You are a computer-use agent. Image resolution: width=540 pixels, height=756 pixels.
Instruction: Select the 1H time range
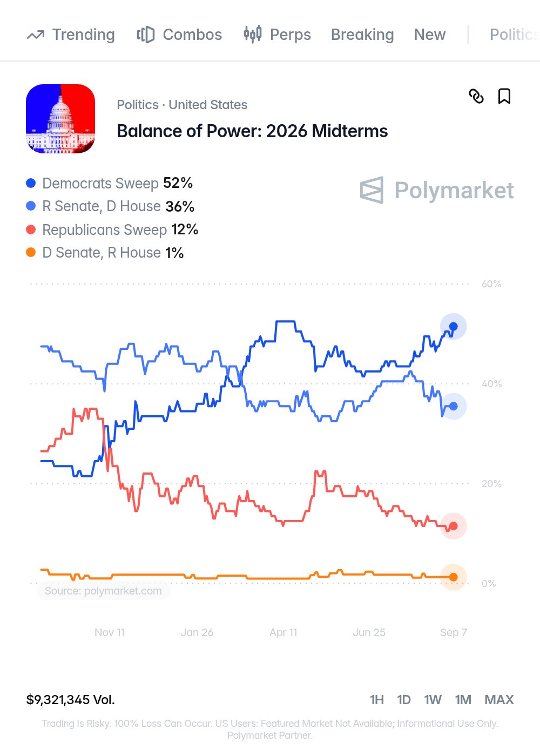tap(377, 700)
